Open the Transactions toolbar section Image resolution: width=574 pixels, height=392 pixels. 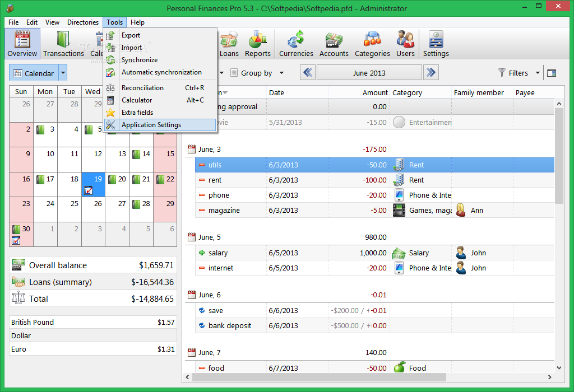tap(63, 44)
